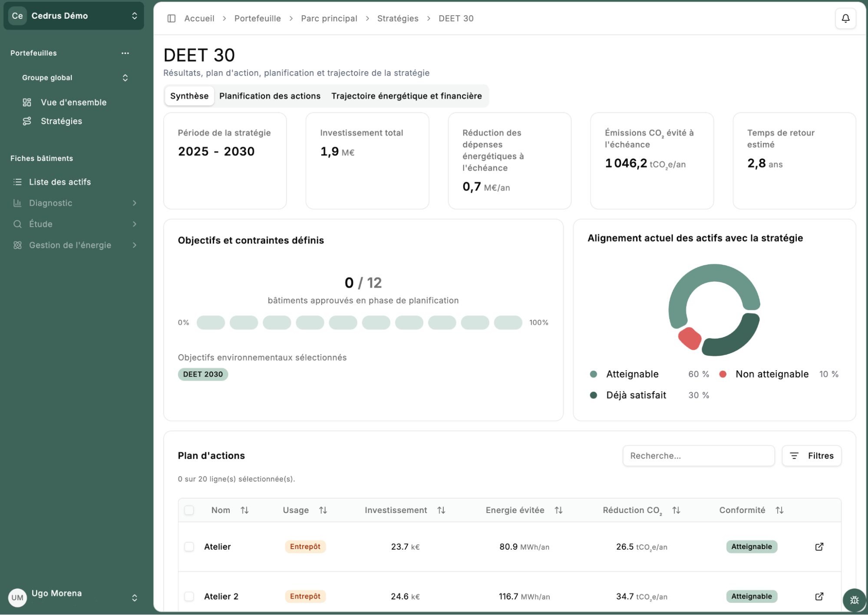Tick the Atelier 2 row checkbox
This screenshot has height=615, width=868.
click(189, 596)
